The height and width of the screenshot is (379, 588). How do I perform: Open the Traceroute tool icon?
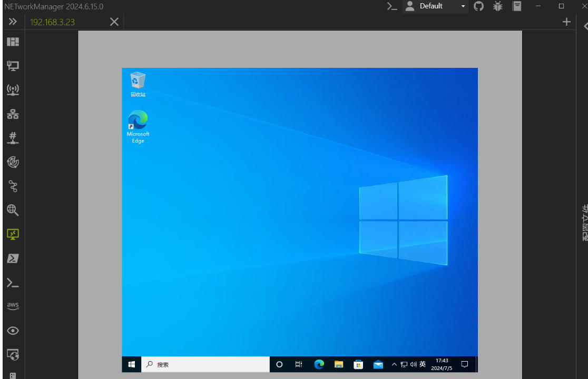[x=13, y=186]
